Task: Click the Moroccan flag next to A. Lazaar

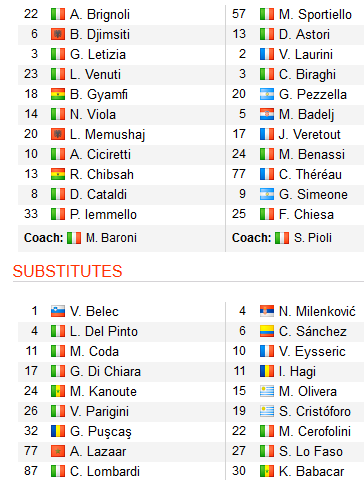Action: [x=58, y=451]
